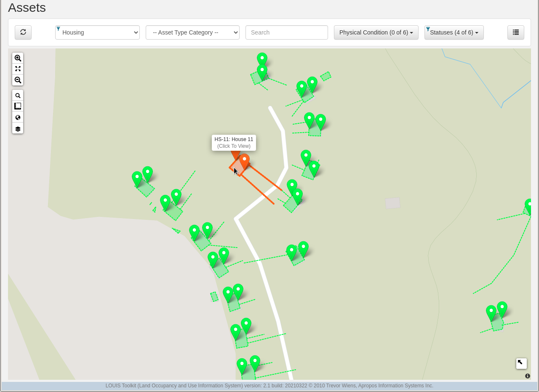This screenshot has width=539, height=392.
Task: Select the orange highlighted House 11 marker
Action: pyautogui.click(x=244, y=162)
